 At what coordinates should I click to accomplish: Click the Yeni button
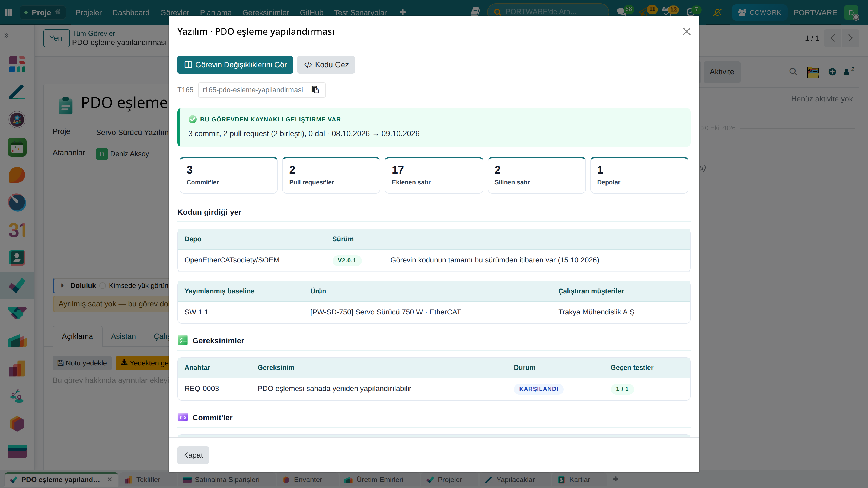click(56, 38)
